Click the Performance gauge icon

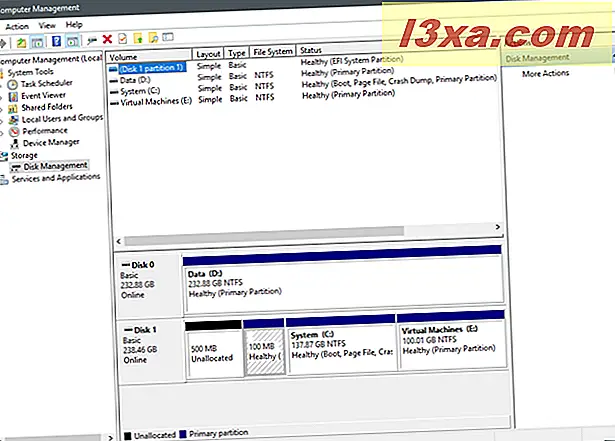coord(14,132)
